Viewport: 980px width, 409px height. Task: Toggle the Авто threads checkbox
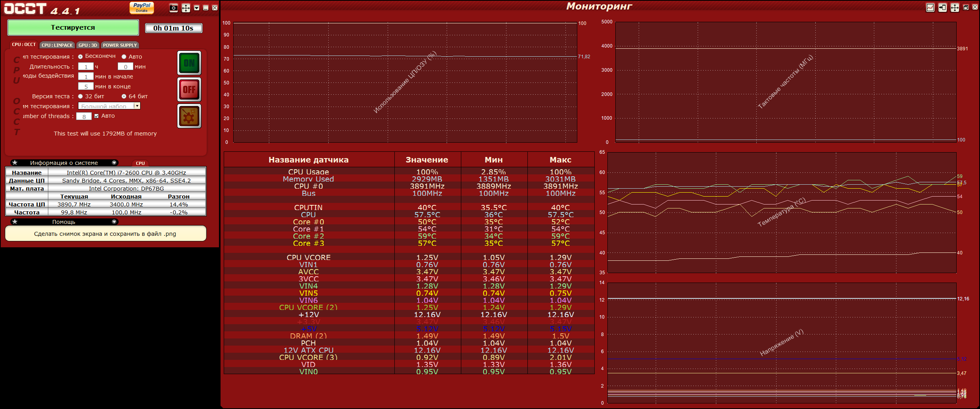(96, 116)
